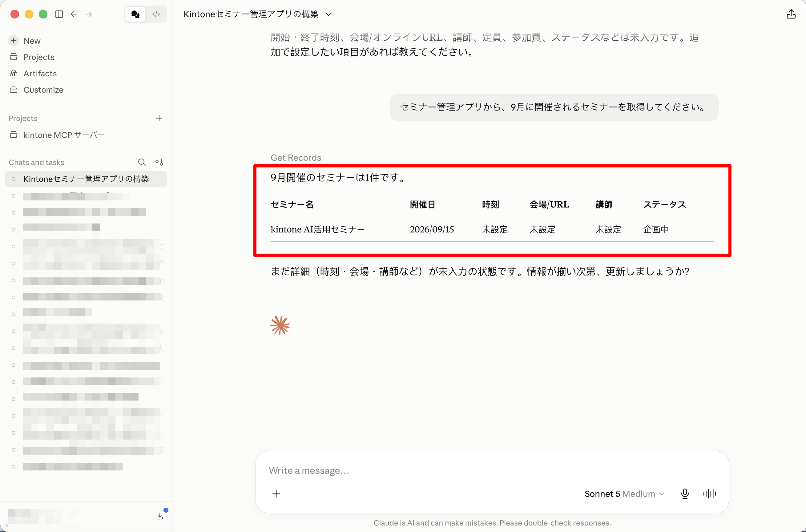Image resolution: width=806 pixels, height=532 pixels.
Task: Open chat filter settings icon
Action: point(159,162)
